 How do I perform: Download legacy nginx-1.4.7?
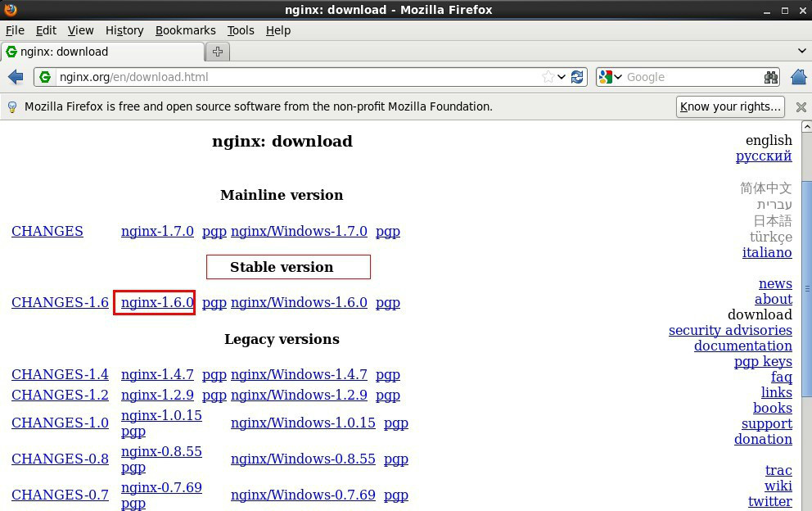(157, 374)
